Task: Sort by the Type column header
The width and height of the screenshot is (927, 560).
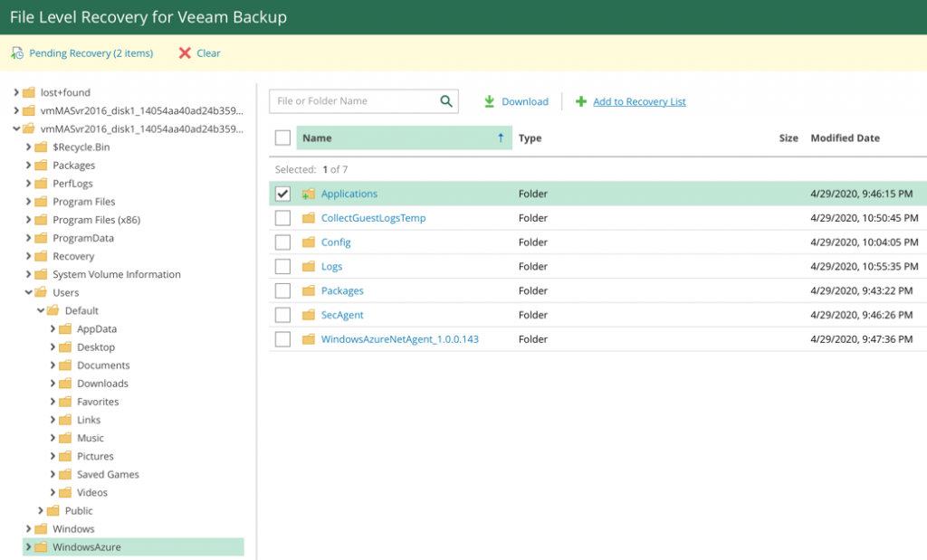Action: (530, 138)
